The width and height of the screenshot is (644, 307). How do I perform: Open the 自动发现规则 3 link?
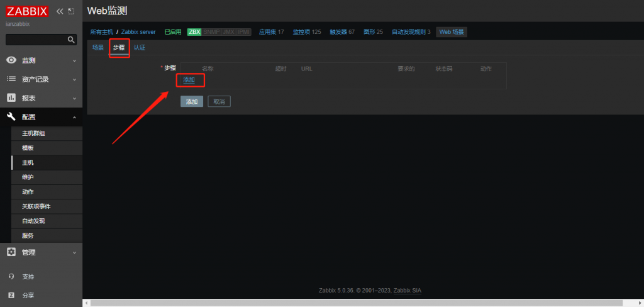point(411,31)
